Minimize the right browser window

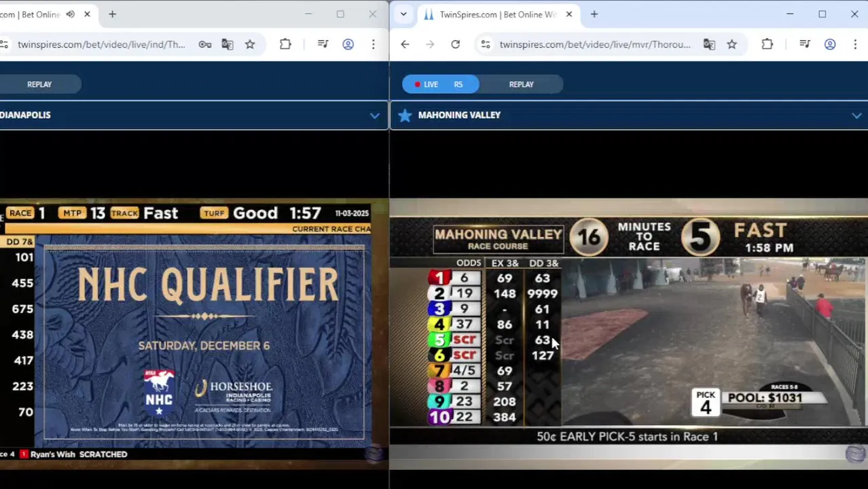pos(790,14)
